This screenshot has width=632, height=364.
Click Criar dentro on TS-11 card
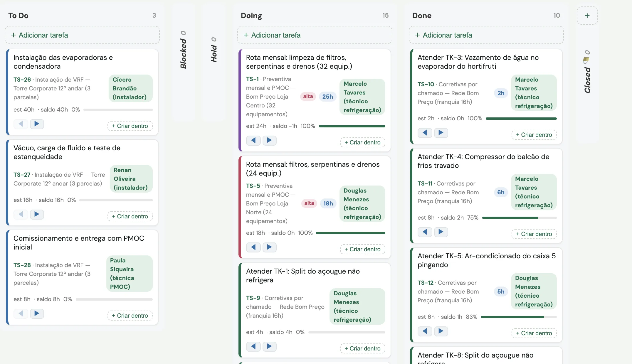tap(534, 234)
